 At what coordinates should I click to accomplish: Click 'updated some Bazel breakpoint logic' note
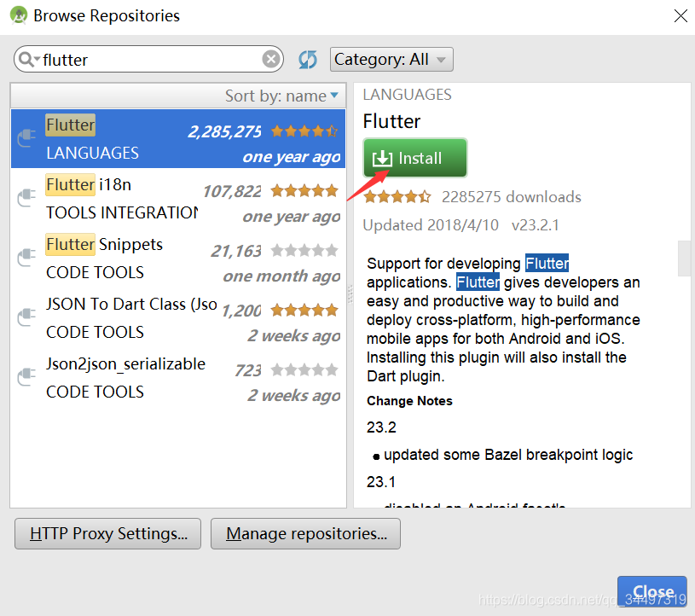[508, 455]
